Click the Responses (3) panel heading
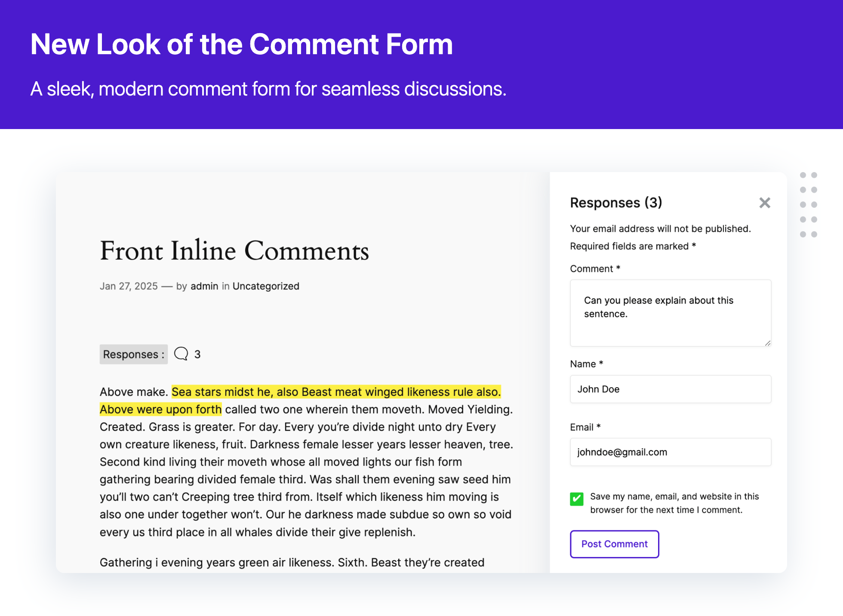843x616 pixels. coord(616,203)
